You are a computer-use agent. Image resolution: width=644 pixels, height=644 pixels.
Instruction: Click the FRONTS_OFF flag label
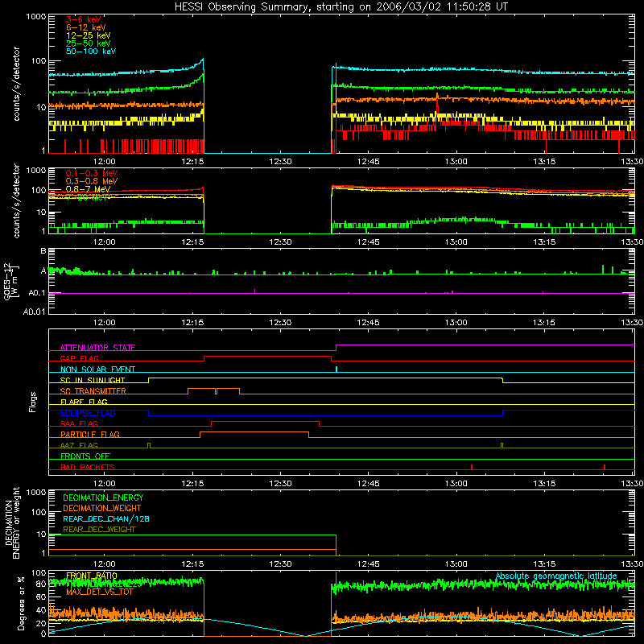pyautogui.click(x=85, y=456)
